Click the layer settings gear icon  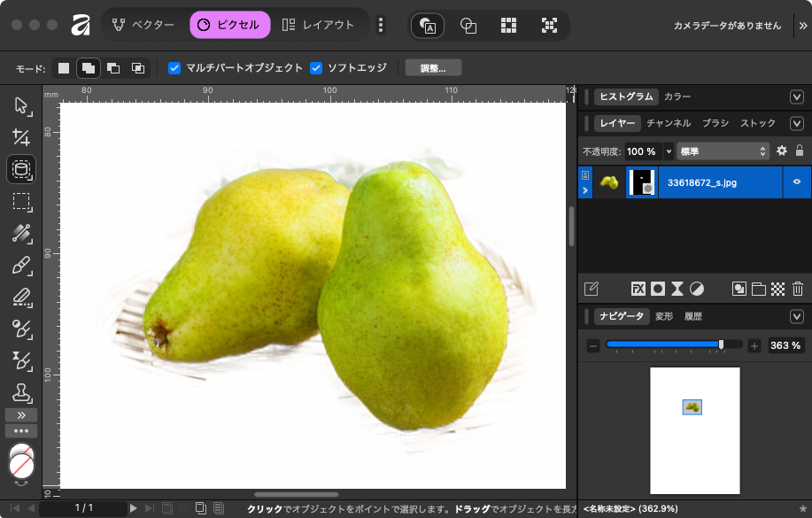[781, 151]
